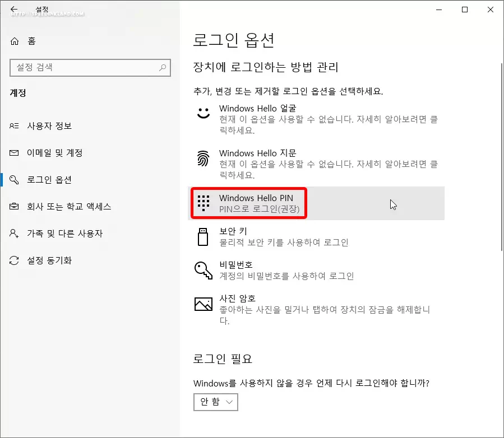The height and width of the screenshot is (438, 504).
Task: Minimize the Settings window
Action: [439, 10]
